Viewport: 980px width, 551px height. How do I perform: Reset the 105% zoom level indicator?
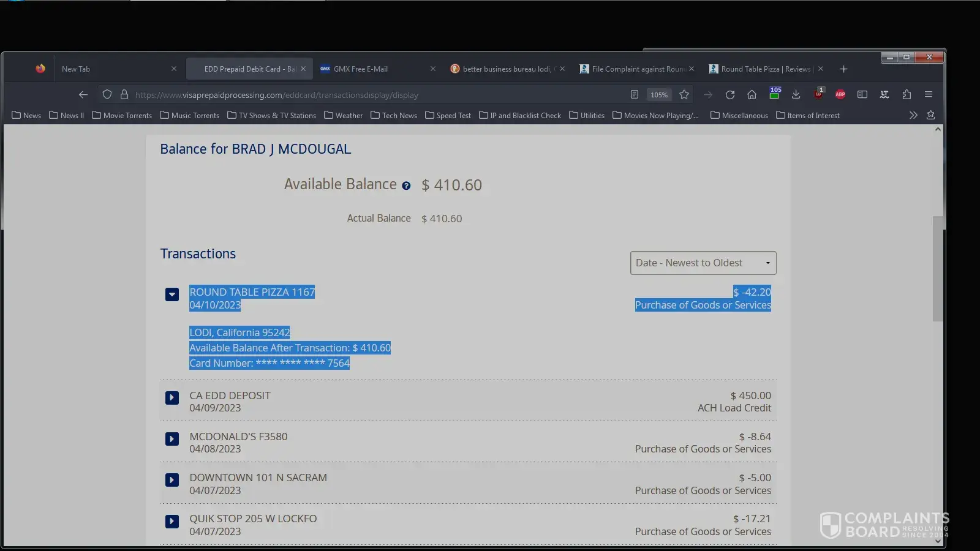point(659,95)
